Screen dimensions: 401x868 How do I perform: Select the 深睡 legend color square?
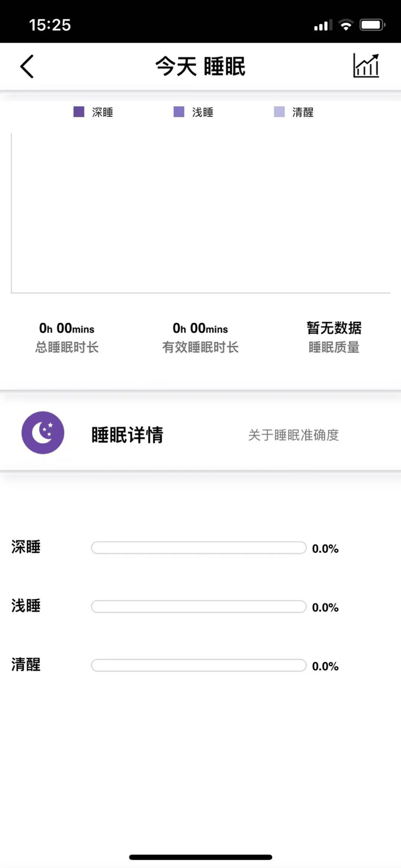[x=78, y=112]
